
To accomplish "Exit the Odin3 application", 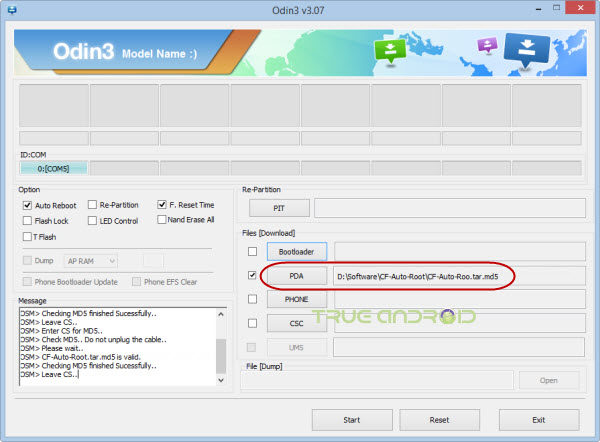I will [x=539, y=420].
